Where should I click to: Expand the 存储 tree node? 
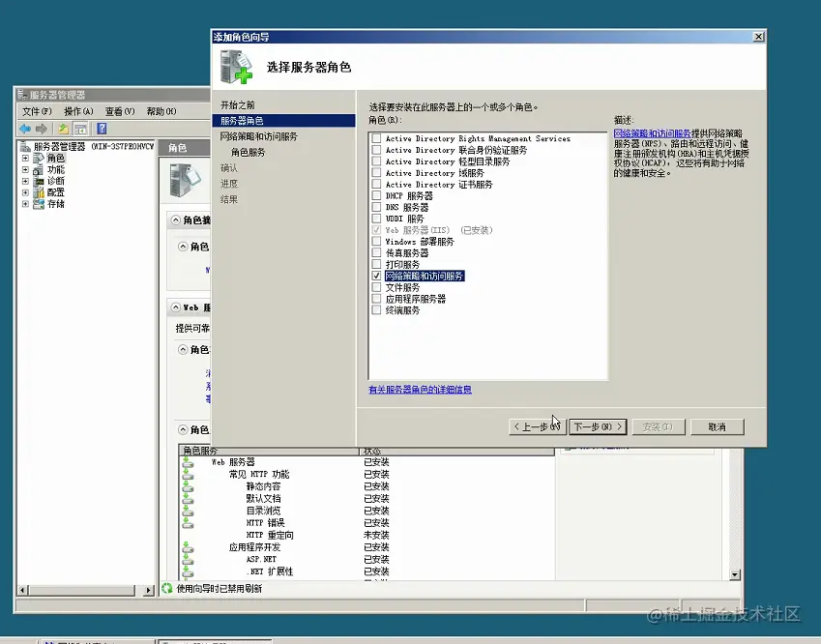[25, 204]
